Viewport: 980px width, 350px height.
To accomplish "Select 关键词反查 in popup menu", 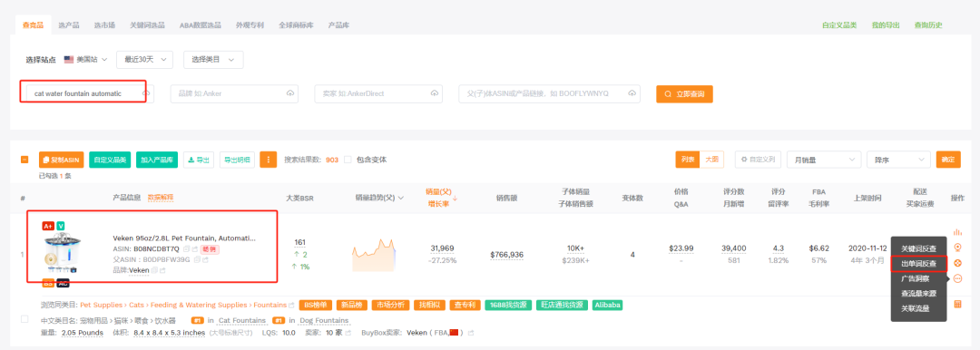I will pyautogui.click(x=918, y=248).
